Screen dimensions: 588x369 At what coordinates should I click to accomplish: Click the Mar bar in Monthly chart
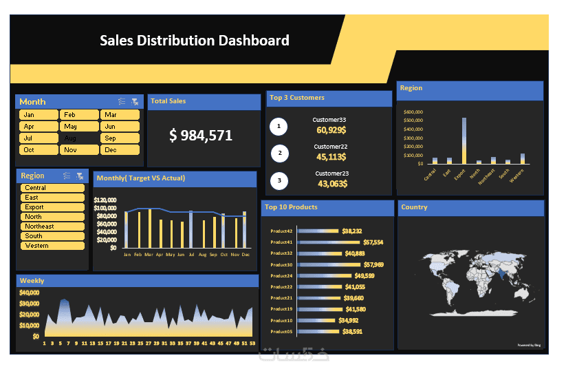(x=150, y=229)
